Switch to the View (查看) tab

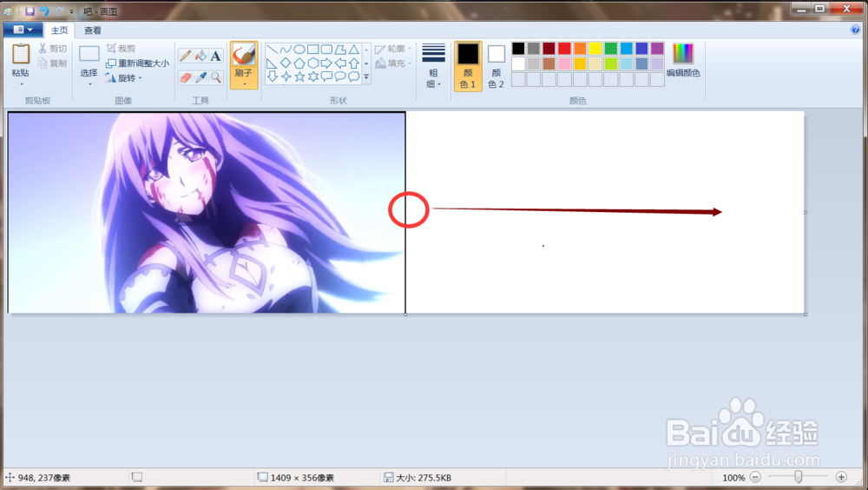(93, 30)
